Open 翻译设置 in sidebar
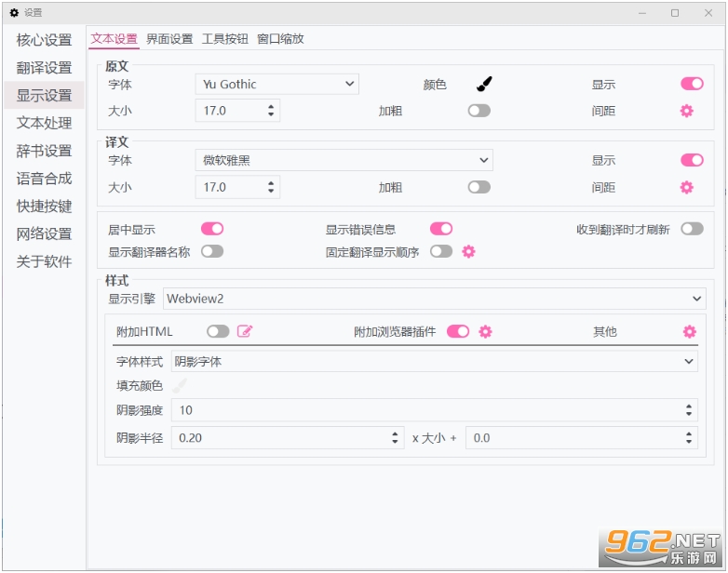 pyautogui.click(x=44, y=68)
